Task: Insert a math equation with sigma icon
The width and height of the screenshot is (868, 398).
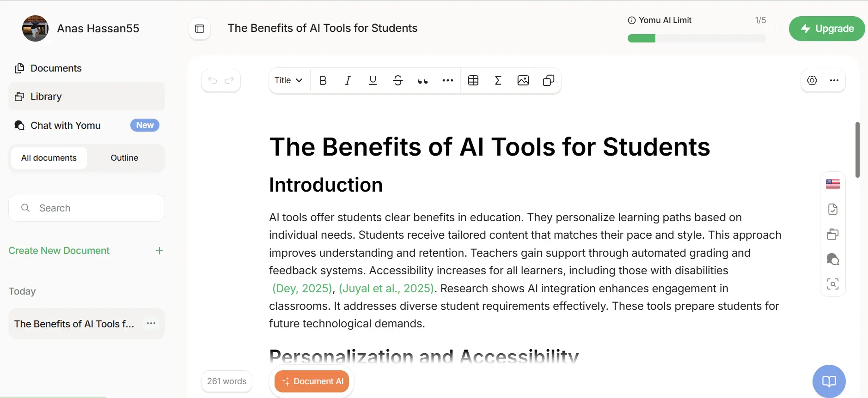Action: [x=498, y=80]
